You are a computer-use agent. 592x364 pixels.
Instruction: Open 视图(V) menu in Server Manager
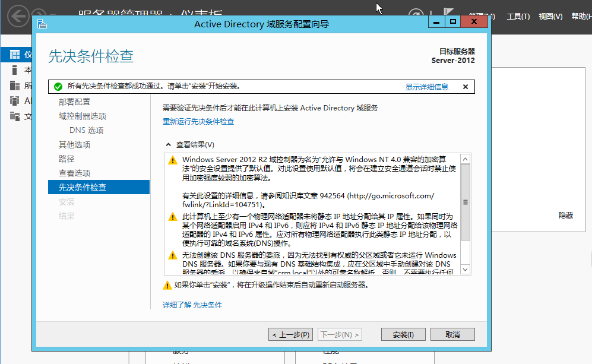[x=550, y=17]
